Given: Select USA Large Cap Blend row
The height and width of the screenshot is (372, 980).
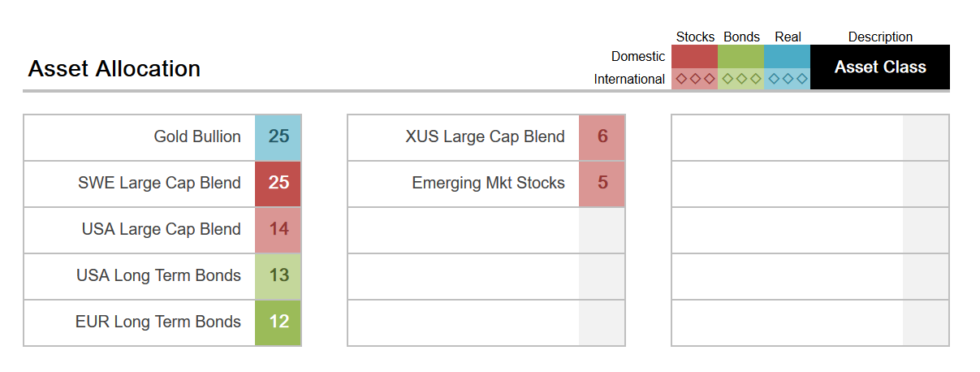Looking at the screenshot, I should pos(162,230).
